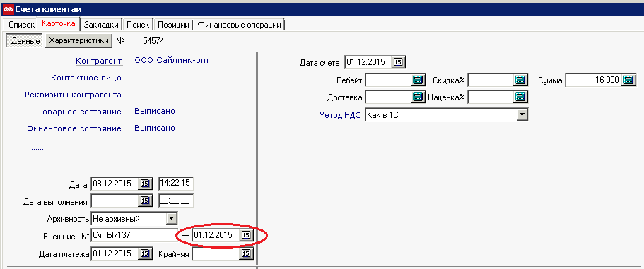Image resolution: width=644 pixels, height=269 pixels.
Task: Open calendar for Дата счета field
Action: click(x=399, y=63)
